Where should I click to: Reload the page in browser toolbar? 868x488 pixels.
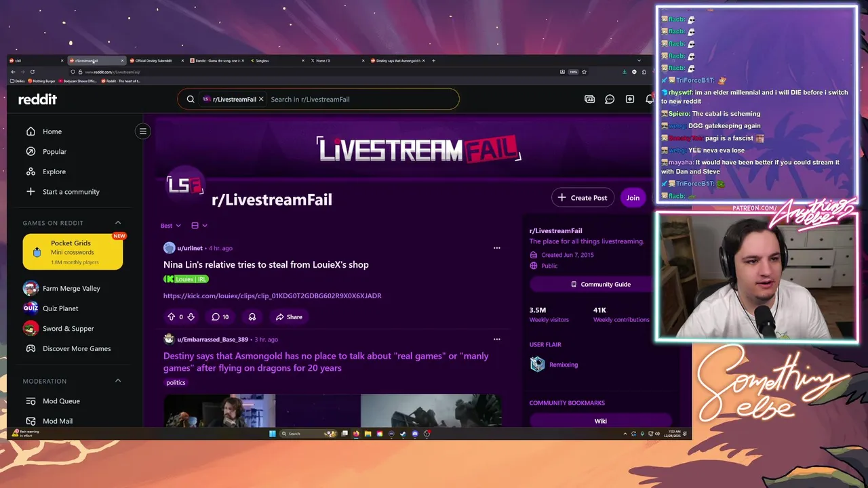[33, 72]
